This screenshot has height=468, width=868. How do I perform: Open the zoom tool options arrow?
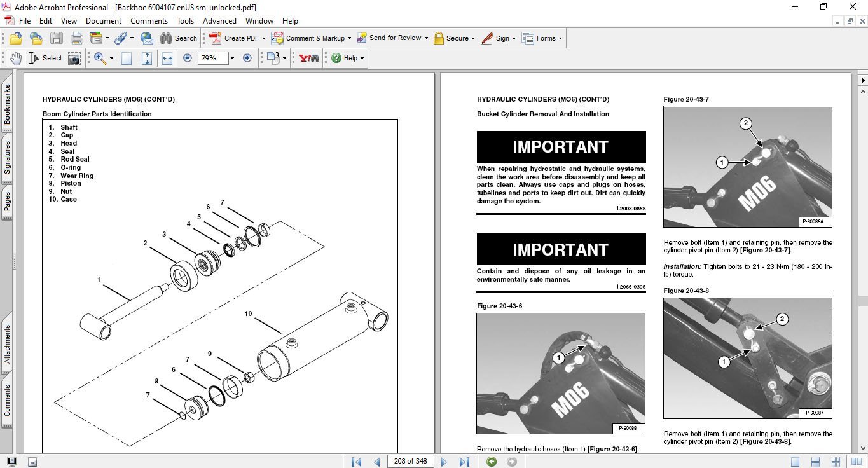(111, 58)
